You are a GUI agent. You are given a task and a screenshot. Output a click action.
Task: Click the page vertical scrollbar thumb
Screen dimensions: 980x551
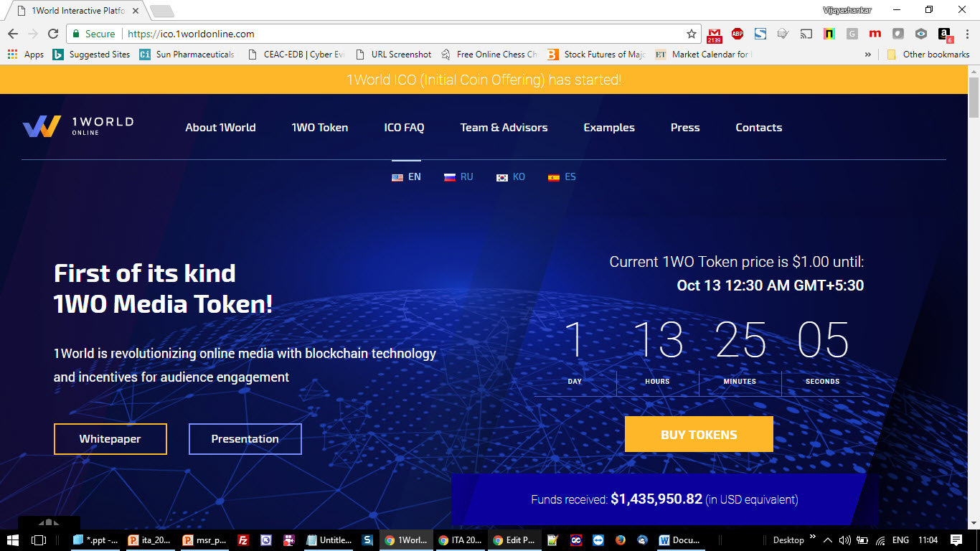974,97
